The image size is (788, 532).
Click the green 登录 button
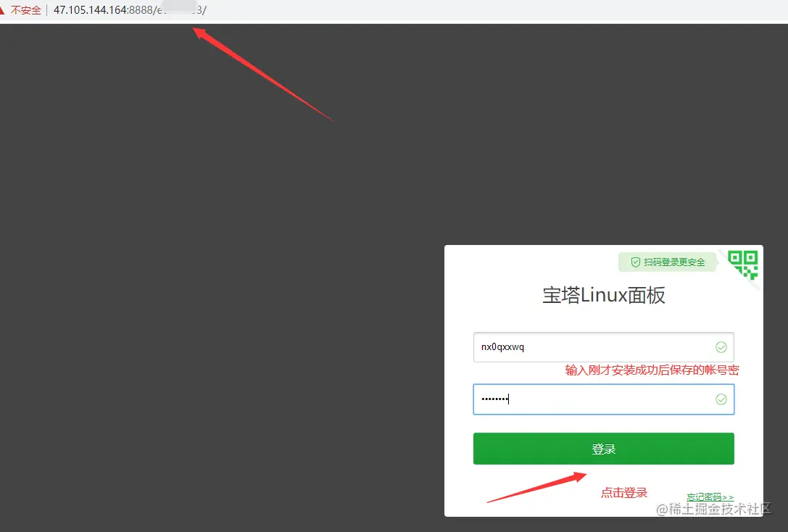[x=604, y=449]
